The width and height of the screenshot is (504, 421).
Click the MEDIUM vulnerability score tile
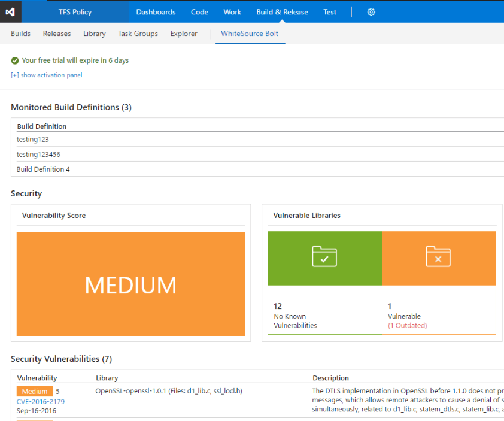click(131, 284)
